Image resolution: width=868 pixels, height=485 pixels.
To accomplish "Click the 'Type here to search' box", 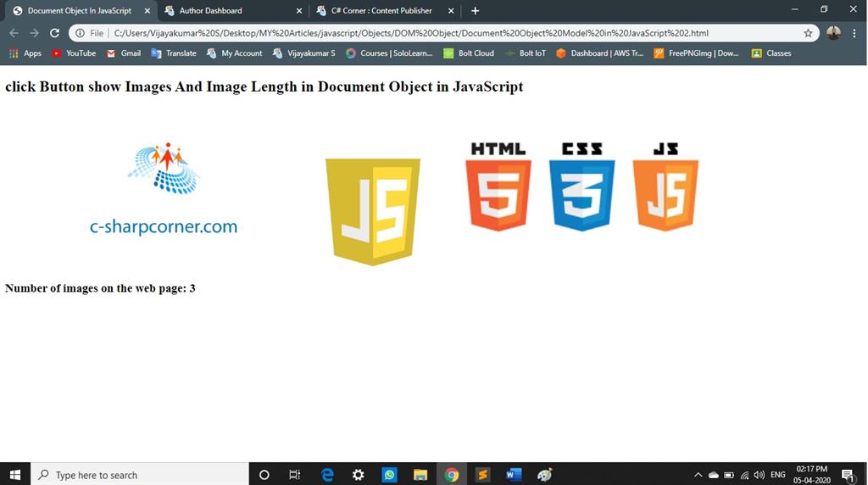I will (140, 475).
